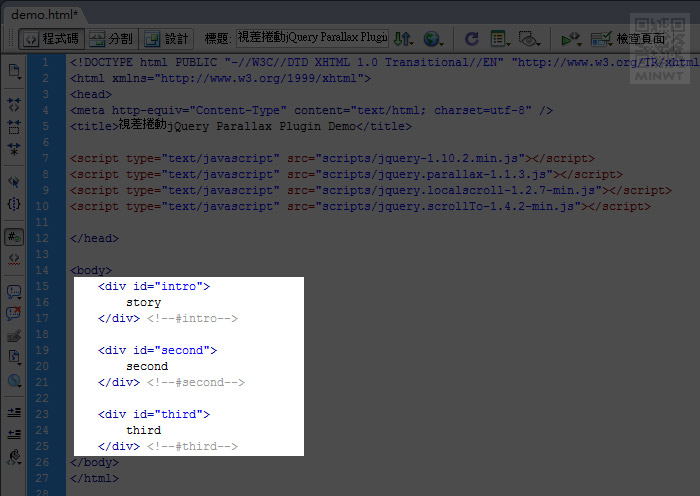This screenshot has width=700, height=496.
Task: Click the jquery.localscroll-1.2.7-min.js script line
Action: coord(371,191)
